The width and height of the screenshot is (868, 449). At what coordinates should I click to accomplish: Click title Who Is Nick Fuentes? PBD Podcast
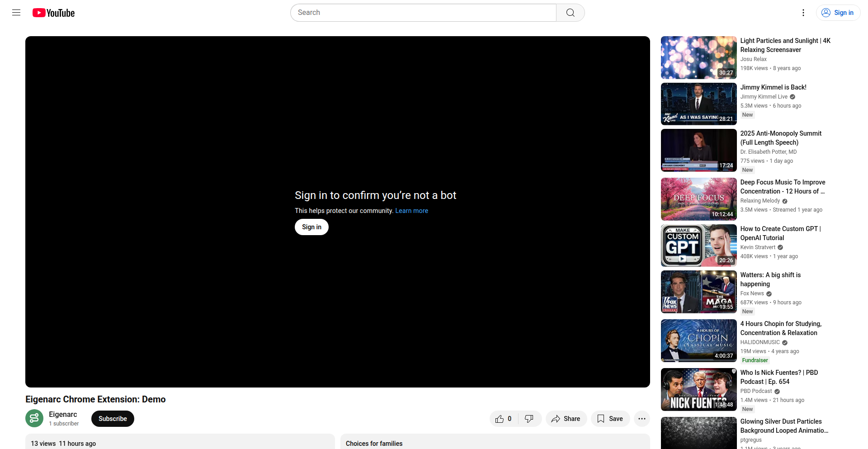[x=779, y=377]
